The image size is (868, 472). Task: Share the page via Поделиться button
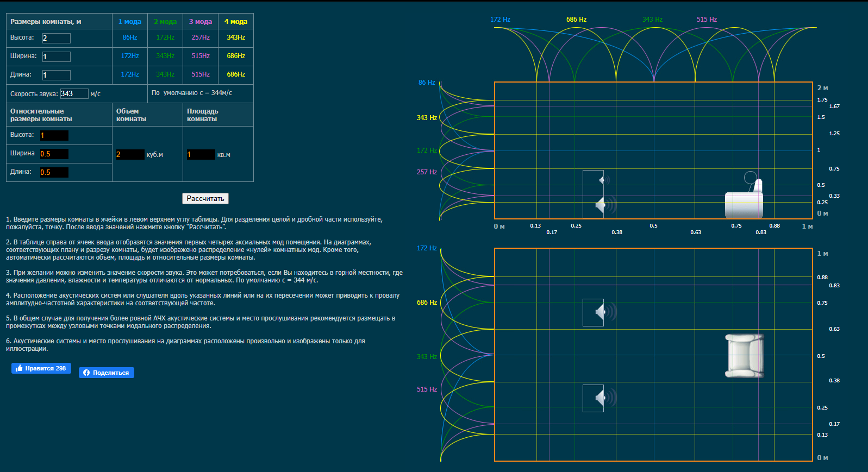click(x=107, y=373)
